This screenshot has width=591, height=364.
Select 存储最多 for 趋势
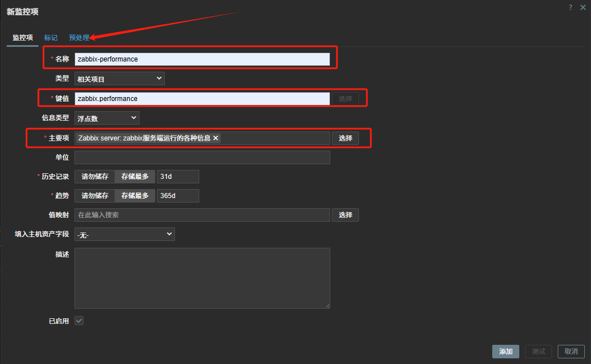[134, 196]
